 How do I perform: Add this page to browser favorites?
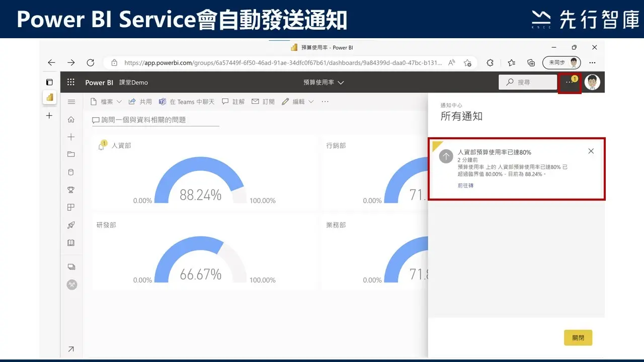pyautogui.click(x=467, y=63)
